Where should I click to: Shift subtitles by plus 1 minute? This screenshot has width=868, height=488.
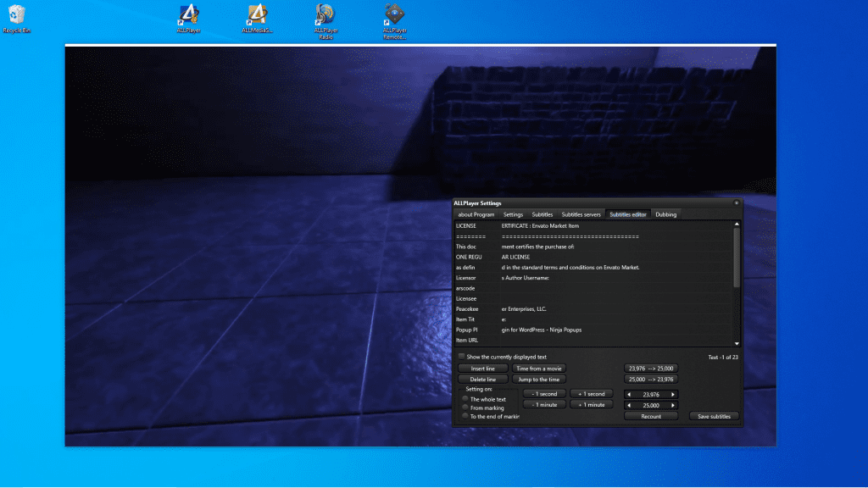tap(591, 405)
